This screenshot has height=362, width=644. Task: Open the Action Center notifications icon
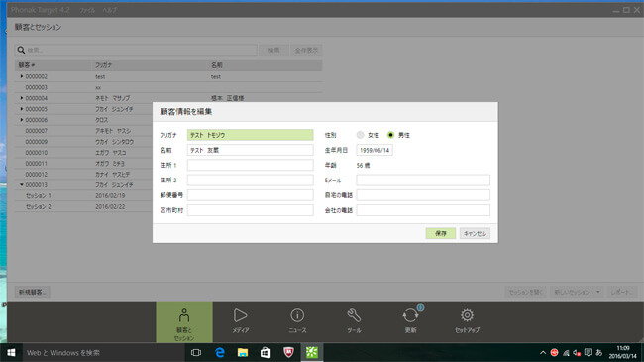[589, 352]
